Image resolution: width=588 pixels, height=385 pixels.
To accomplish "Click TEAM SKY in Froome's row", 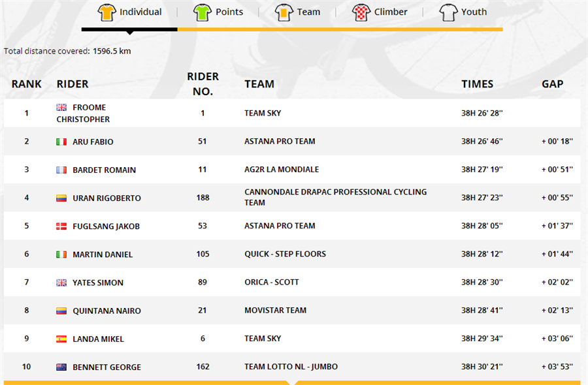I will (263, 113).
